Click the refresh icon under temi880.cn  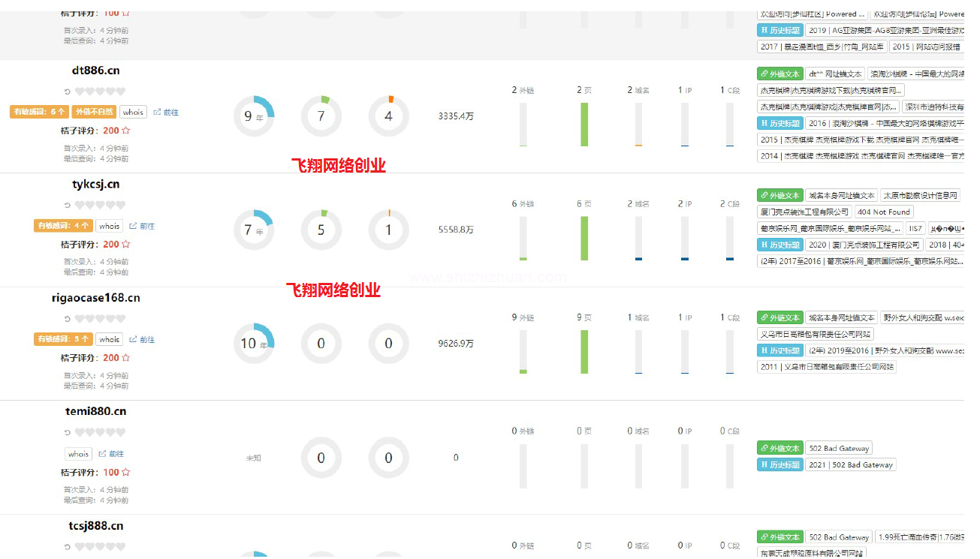[67, 433]
